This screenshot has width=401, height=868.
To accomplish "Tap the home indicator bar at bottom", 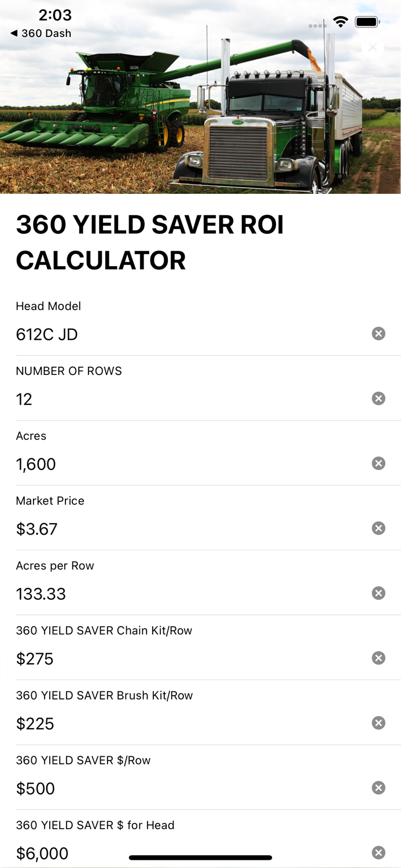I will 200,858.
